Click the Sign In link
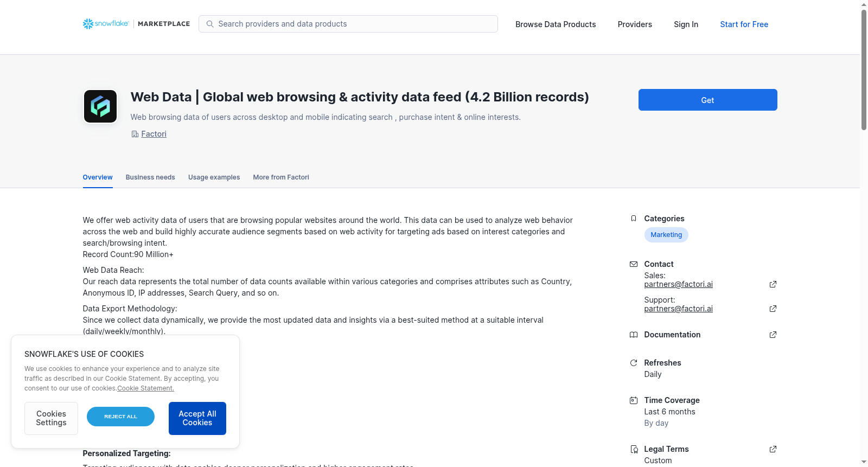 (686, 24)
